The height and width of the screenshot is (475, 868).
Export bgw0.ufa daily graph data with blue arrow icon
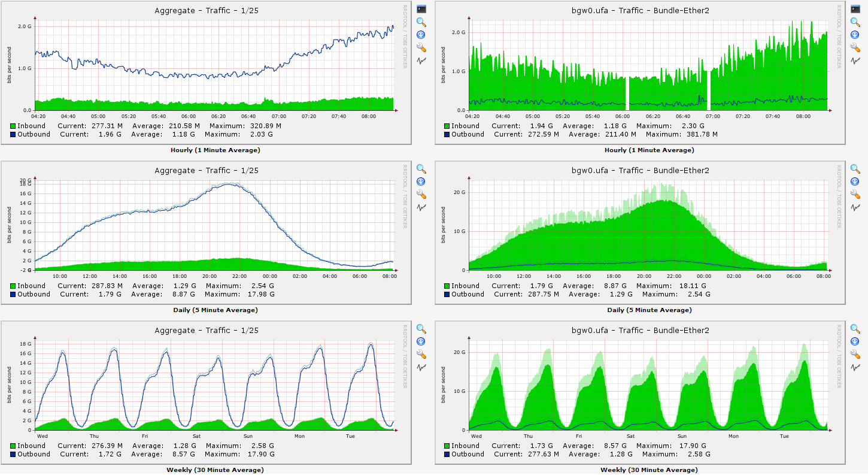[x=855, y=181]
